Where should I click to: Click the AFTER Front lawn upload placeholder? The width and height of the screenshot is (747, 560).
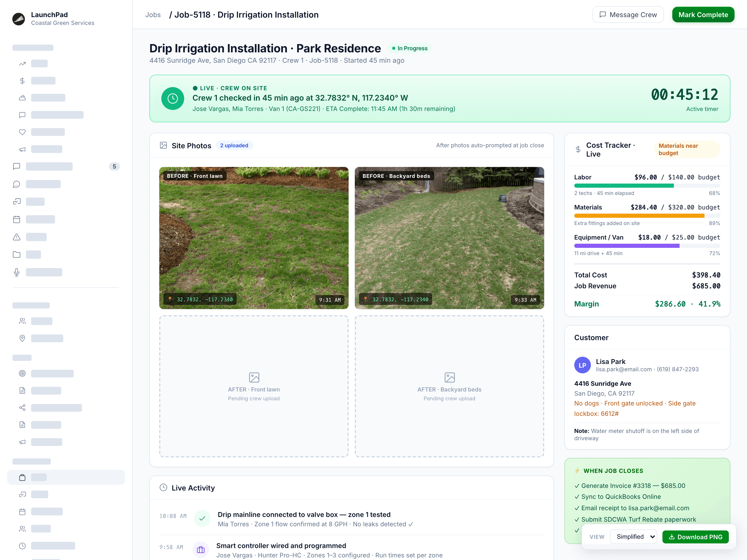coord(254,386)
